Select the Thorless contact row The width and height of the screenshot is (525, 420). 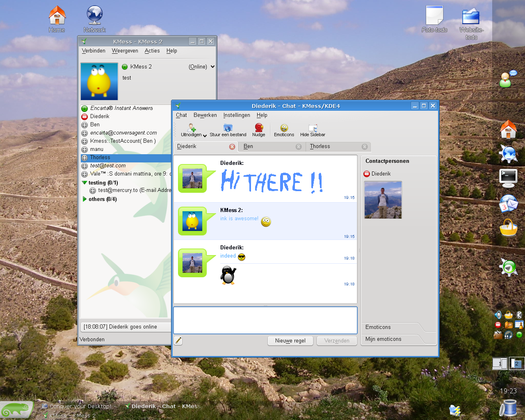[x=126, y=157]
